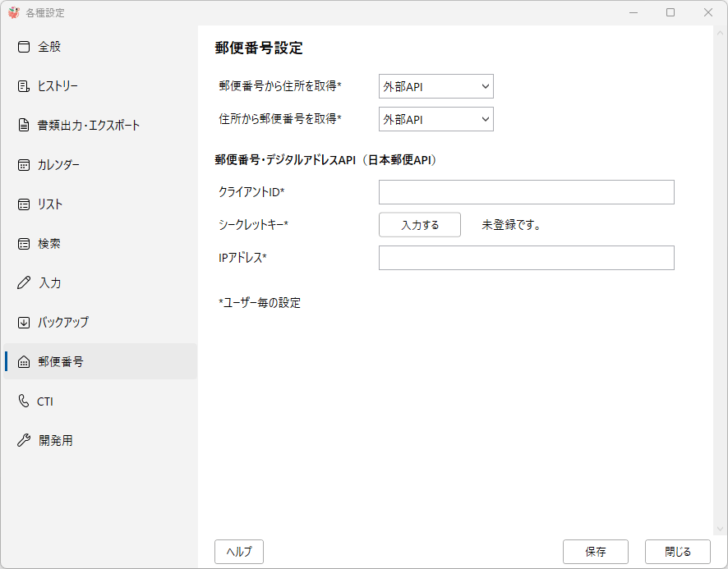The image size is (728, 569).
Task: Click the 入力する secret key button
Action: click(x=420, y=225)
